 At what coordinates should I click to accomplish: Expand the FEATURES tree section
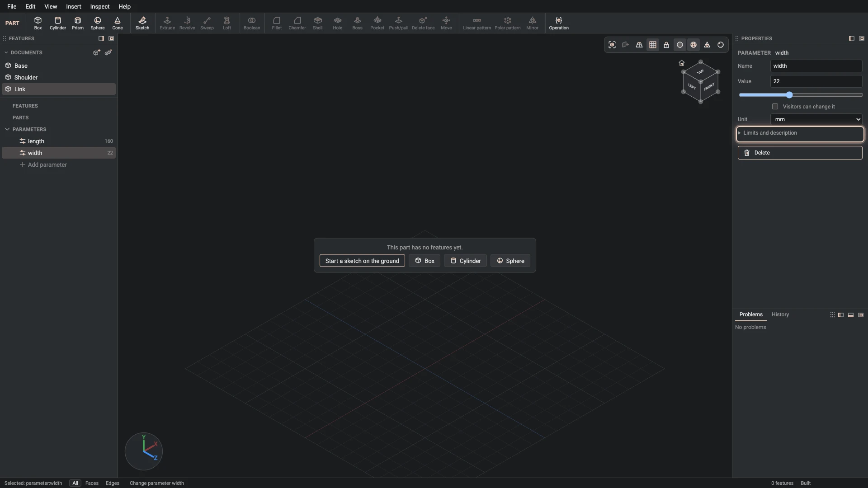(25, 106)
